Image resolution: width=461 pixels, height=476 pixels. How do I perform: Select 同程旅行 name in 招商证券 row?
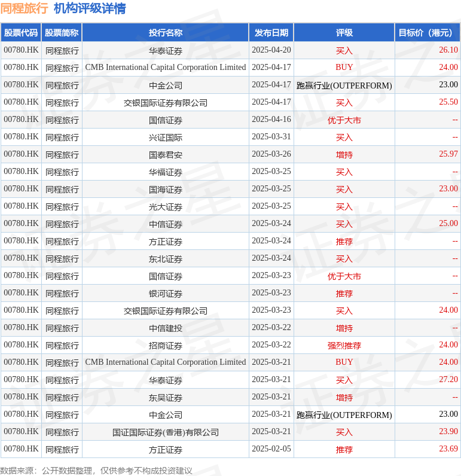pos(62,345)
